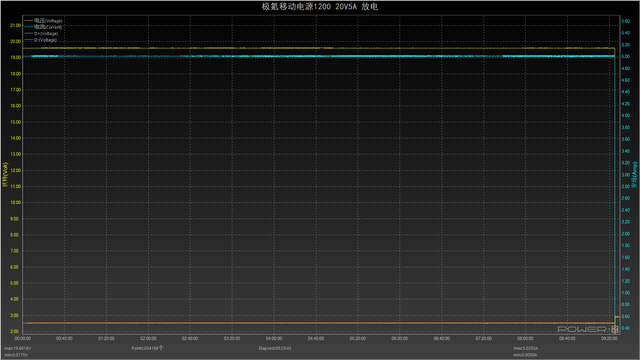Click the green D+ voltage legend swatch

29,33
